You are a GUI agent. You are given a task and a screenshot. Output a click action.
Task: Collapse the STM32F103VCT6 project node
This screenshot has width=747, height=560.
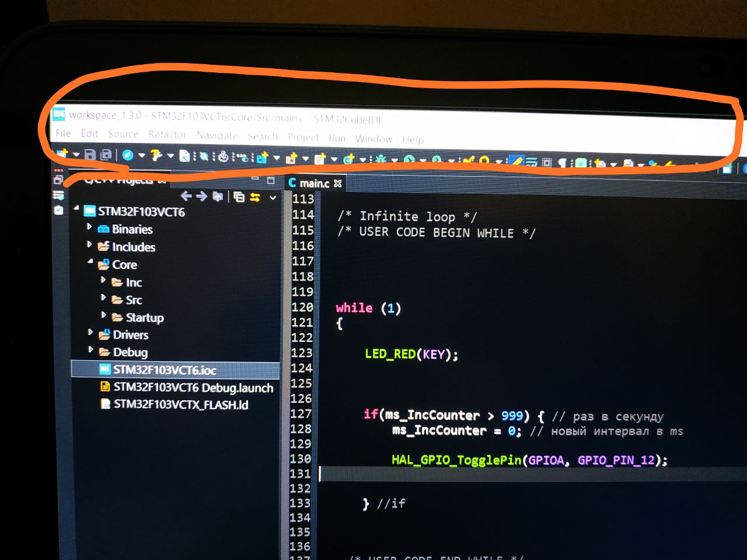[x=76, y=208]
